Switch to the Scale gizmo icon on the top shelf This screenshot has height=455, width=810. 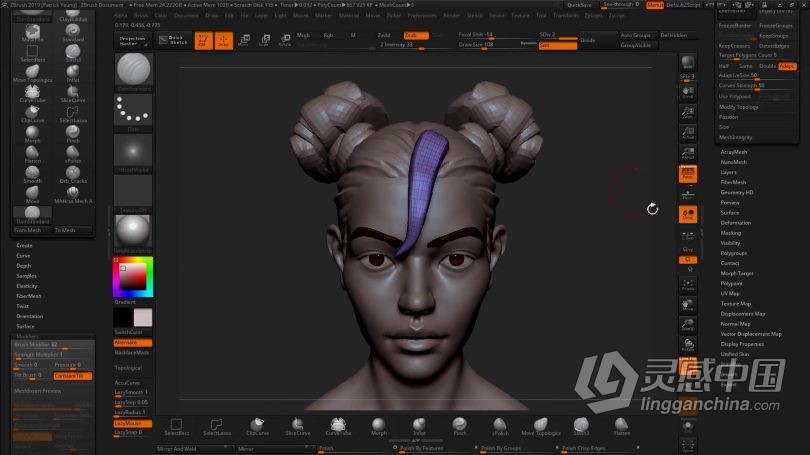coord(265,40)
